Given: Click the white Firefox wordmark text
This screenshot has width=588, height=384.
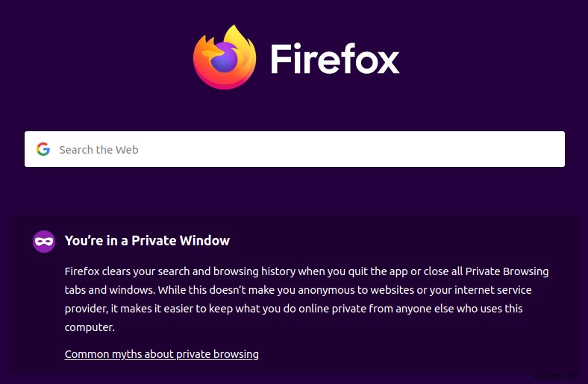Looking at the screenshot, I should 335,58.
